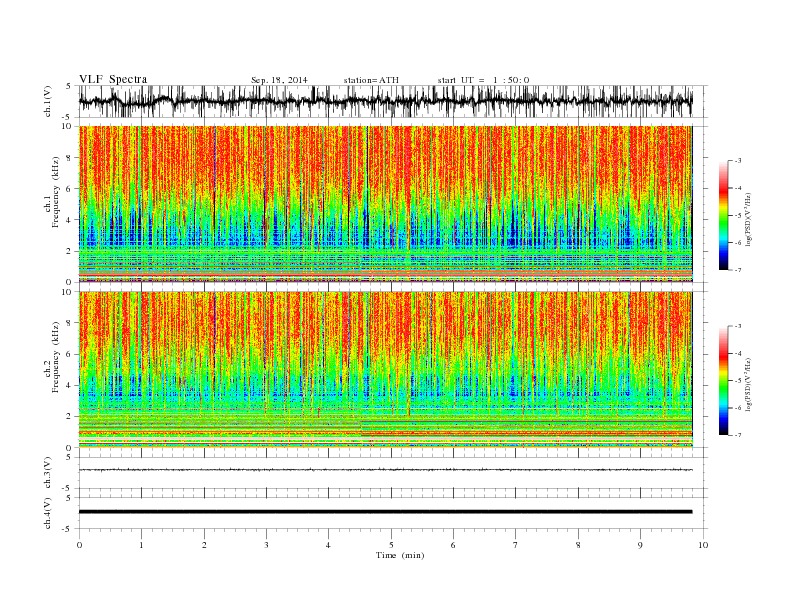
Task: Click the "0" tick on the time axis
Action: click(x=79, y=545)
